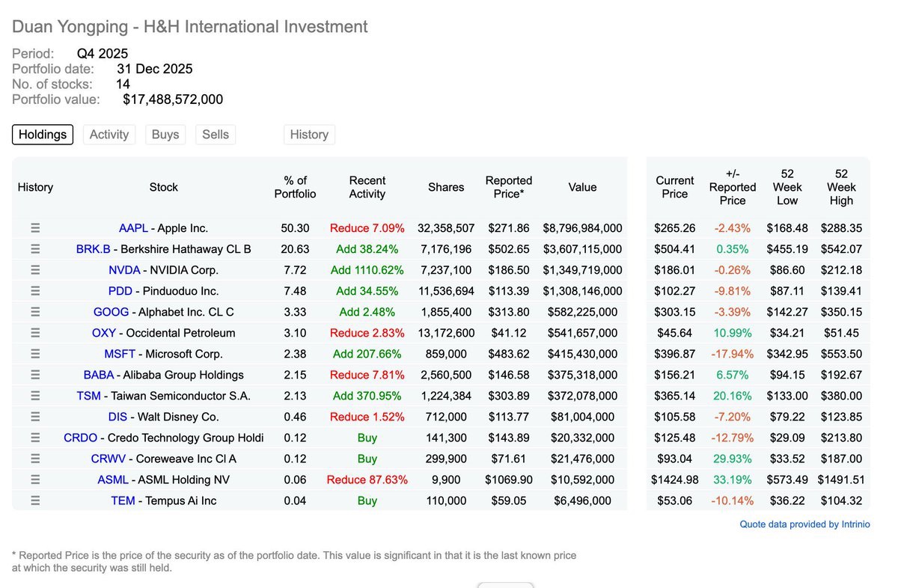Open NVDA row history icon
The width and height of the screenshot is (898, 588).
click(35, 270)
